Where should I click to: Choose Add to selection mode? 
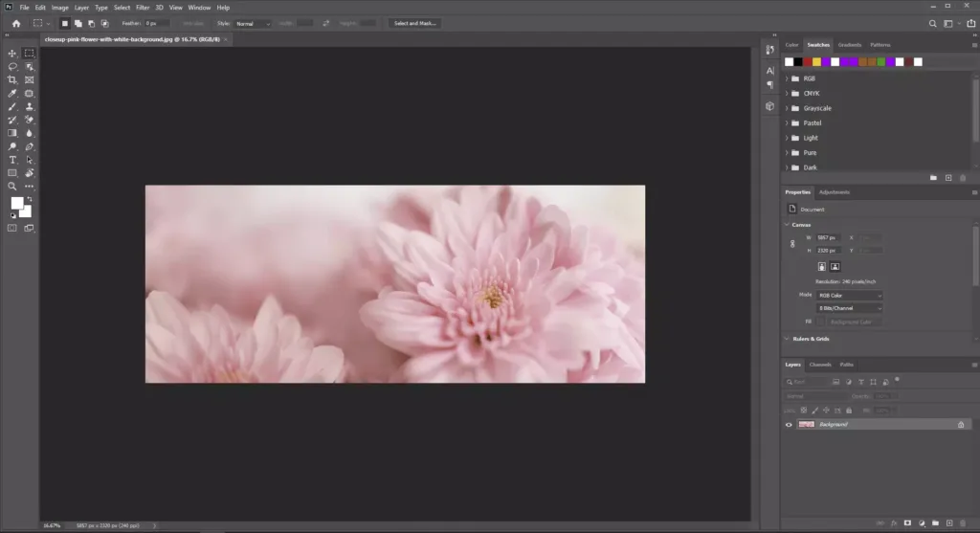[x=78, y=24]
